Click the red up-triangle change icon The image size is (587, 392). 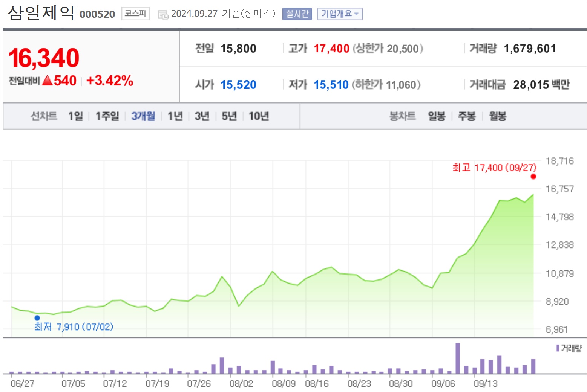tap(47, 81)
